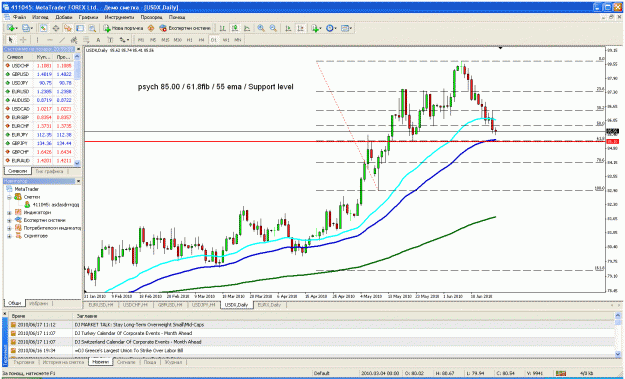Viewport: 625px width, 379px height.
Task: Expand the Скриптове tree node
Action: [9, 236]
